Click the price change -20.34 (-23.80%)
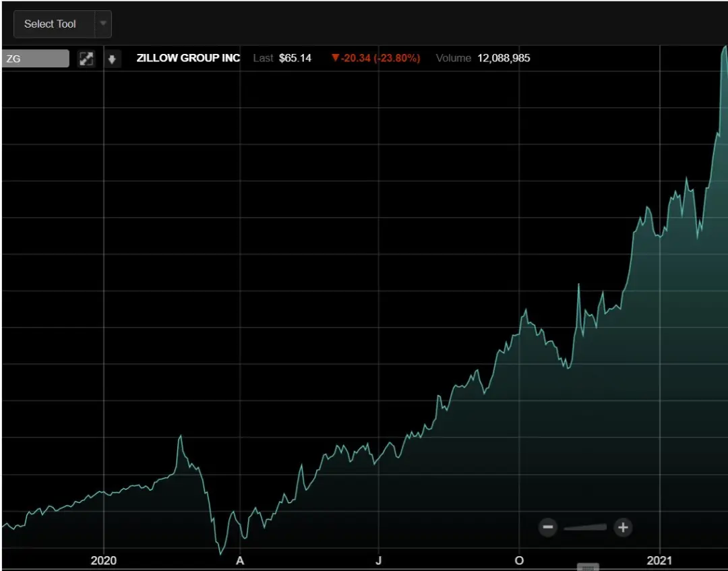Screen dimensions: 728x571 tap(376, 58)
